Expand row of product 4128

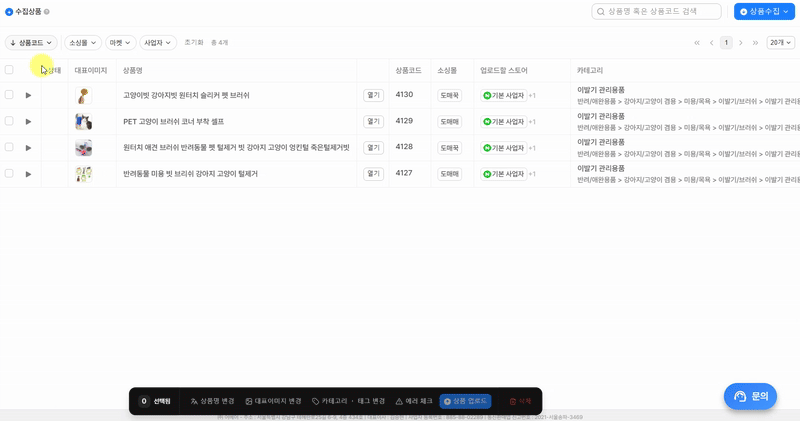[x=29, y=148]
